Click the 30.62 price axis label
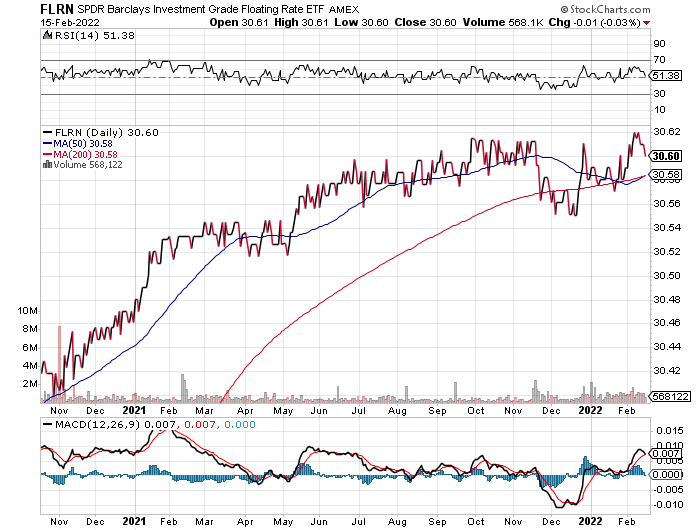This screenshot has height=530, width=700. [667, 132]
